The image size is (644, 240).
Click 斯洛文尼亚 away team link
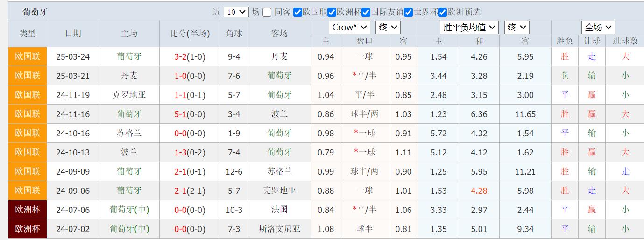tap(279, 229)
